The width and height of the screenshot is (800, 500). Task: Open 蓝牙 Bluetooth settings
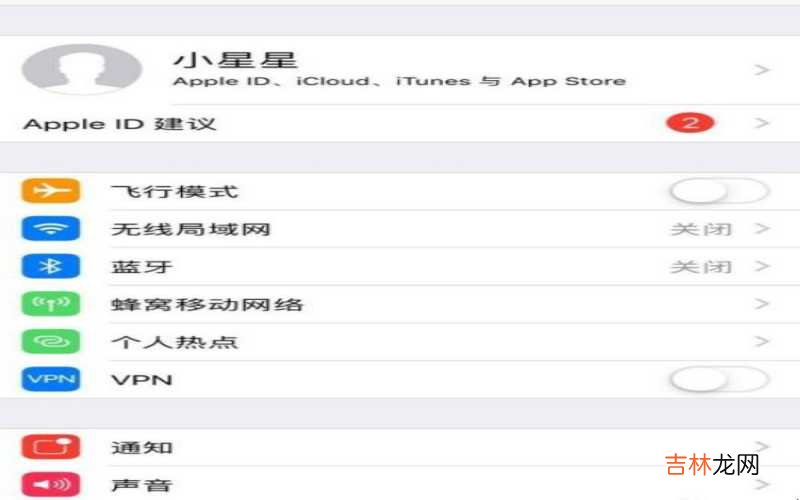[x=142, y=267]
